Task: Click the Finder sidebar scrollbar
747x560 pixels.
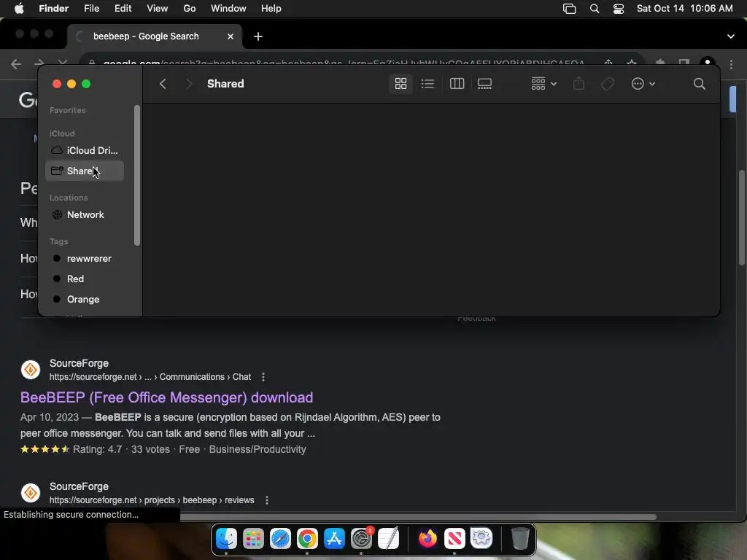Action: 137,175
